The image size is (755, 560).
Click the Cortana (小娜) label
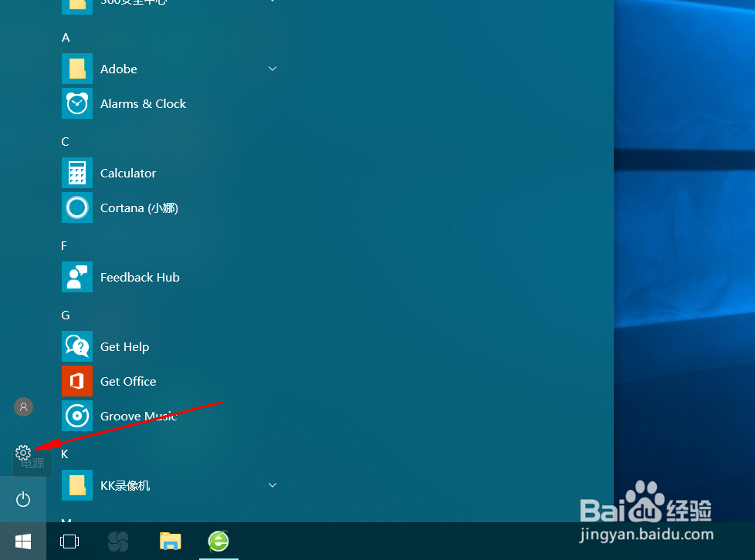[x=139, y=207]
